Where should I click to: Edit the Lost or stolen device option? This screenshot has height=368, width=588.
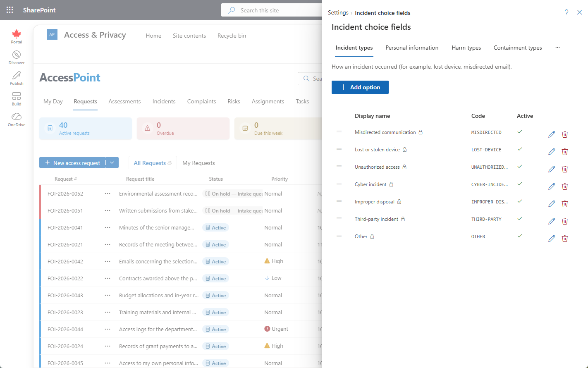point(552,152)
